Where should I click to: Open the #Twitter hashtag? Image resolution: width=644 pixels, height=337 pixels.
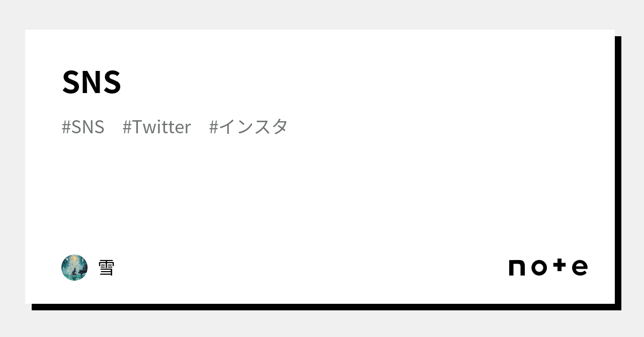point(156,127)
